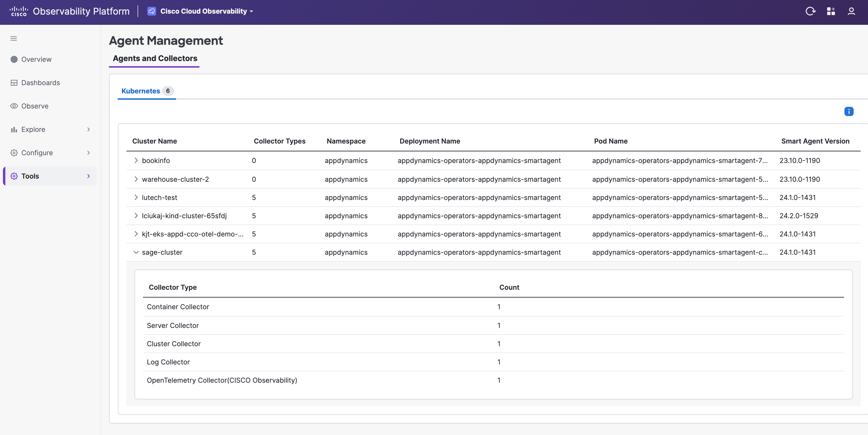Open the apps grid icon
Image resolution: width=868 pixels, height=435 pixels.
click(831, 11)
